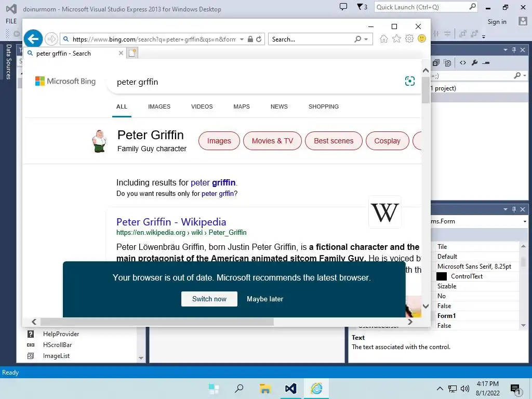The image size is (532, 399).
Task: Select the ALL search tab
Action: (x=122, y=107)
